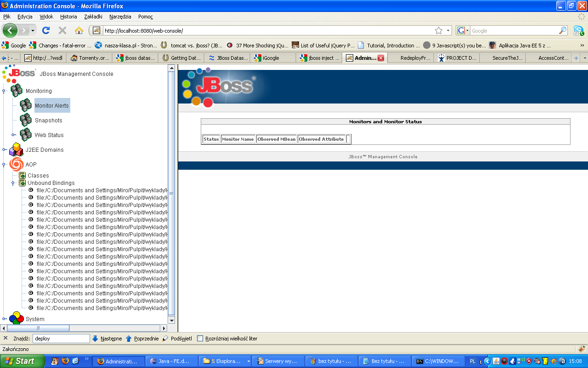
Task: Click the URL address field
Action: coord(268,30)
